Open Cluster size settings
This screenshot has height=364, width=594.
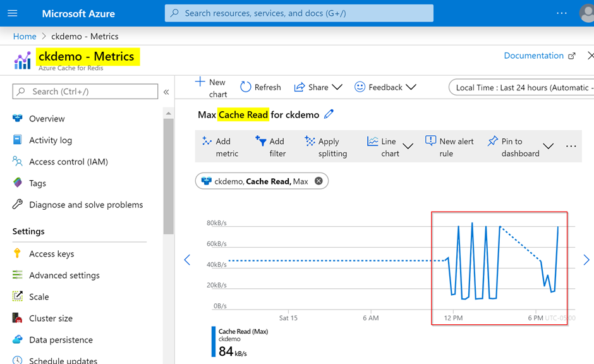tap(51, 318)
